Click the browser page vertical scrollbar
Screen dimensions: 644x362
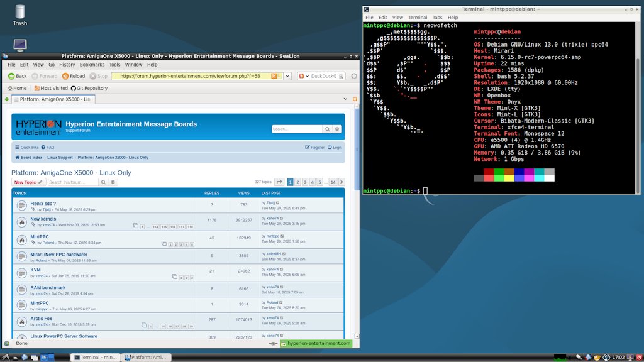coord(357,222)
